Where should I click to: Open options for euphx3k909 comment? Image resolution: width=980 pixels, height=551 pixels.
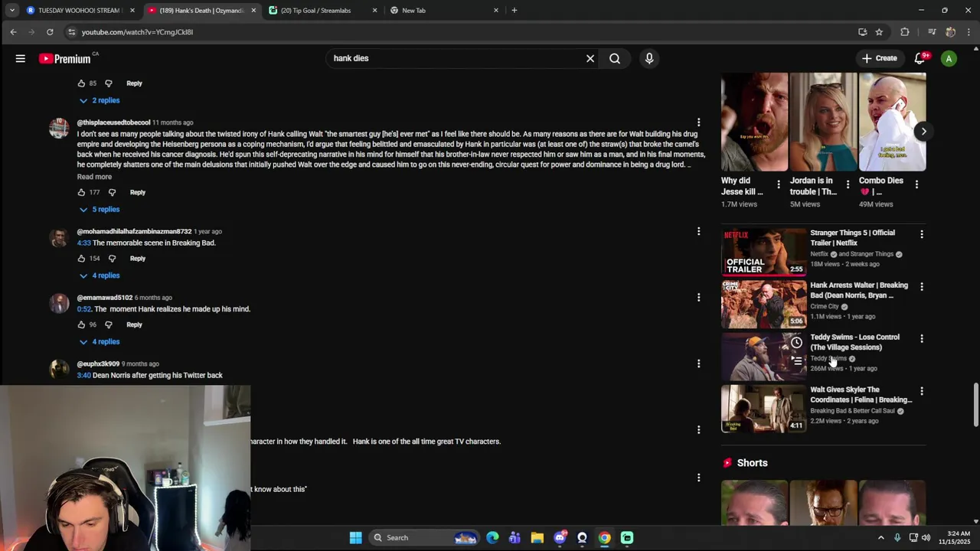click(x=698, y=364)
